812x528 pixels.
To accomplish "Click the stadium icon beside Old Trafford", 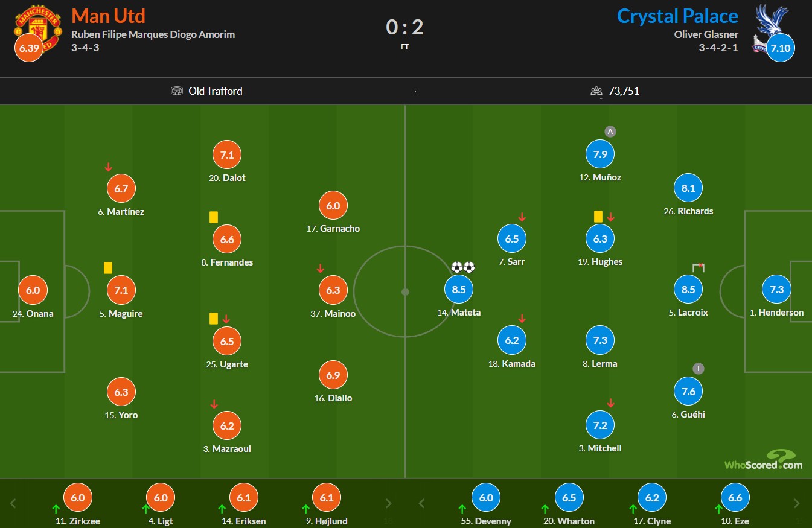I will (x=177, y=91).
